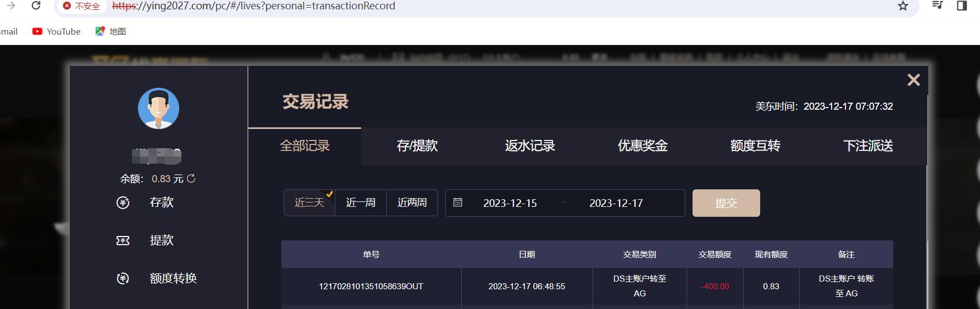
Task: Switch to the 存/提款 tab
Action: tap(417, 146)
